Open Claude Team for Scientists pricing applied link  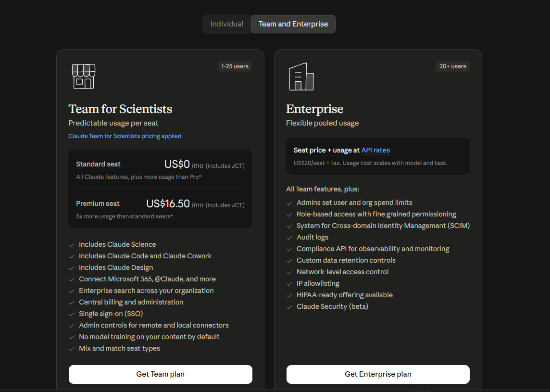[x=125, y=136]
